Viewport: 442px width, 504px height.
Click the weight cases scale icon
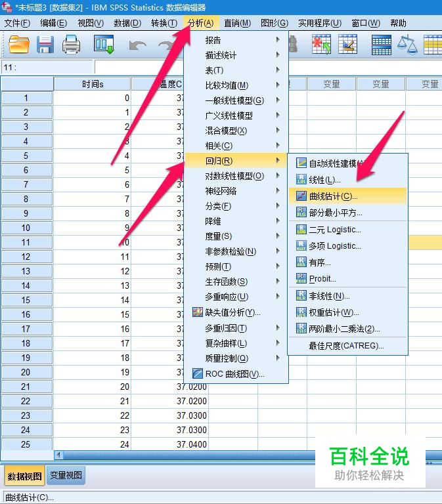tap(407, 45)
